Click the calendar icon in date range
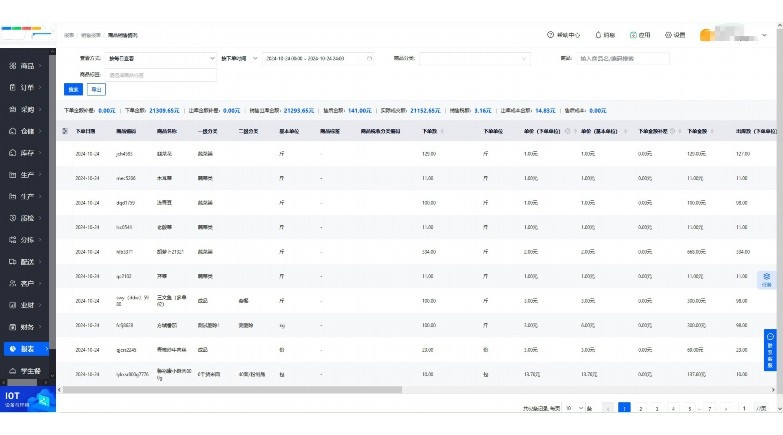 click(x=370, y=58)
